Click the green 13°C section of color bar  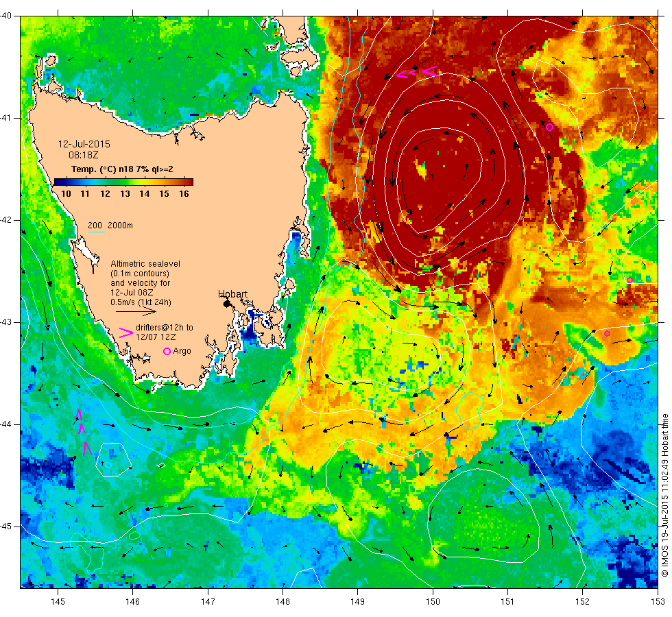125,182
